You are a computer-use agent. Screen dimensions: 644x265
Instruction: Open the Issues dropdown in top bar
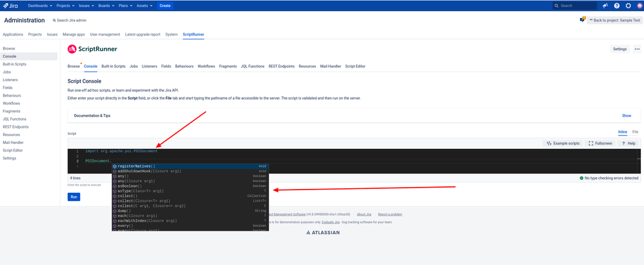tap(86, 6)
